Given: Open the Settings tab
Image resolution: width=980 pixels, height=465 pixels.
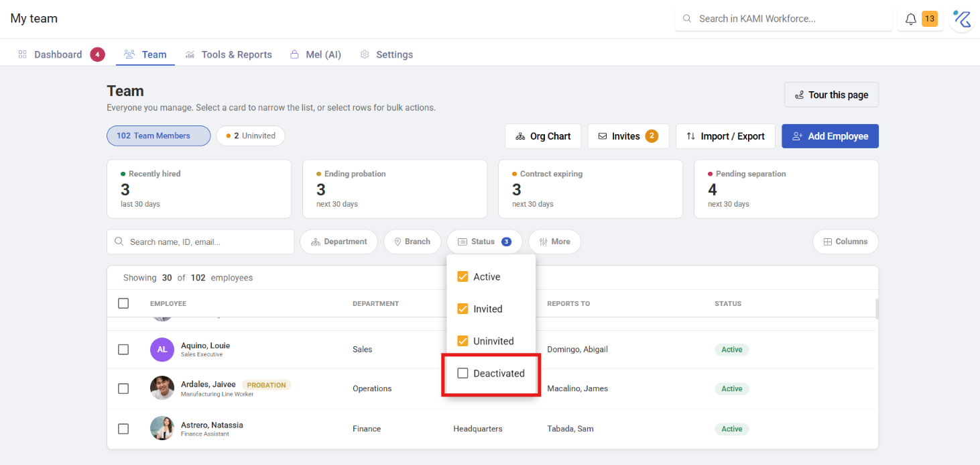Looking at the screenshot, I should coord(386,54).
